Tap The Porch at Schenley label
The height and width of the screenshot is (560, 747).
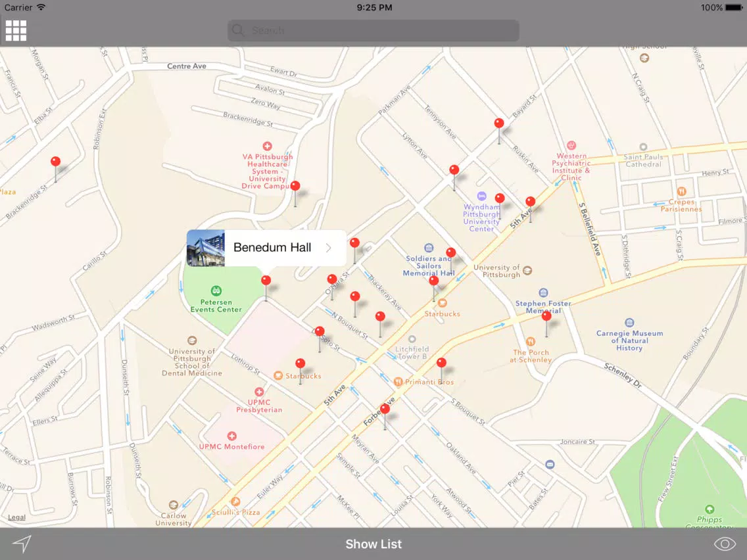pos(531,356)
